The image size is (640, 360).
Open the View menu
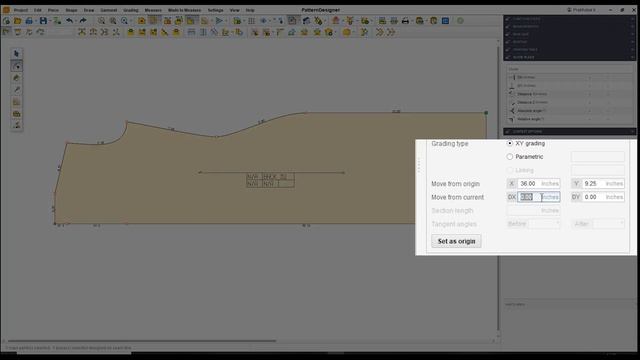point(234,10)
